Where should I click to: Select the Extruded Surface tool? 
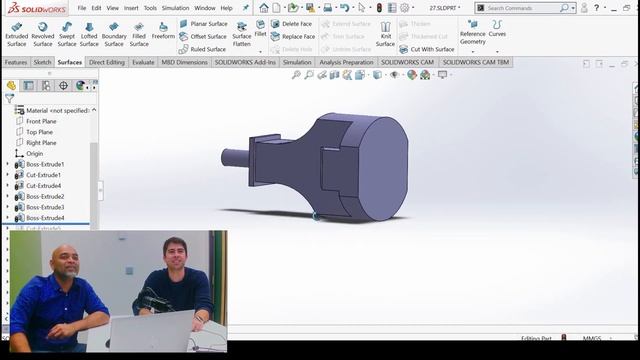pos(17,34)
